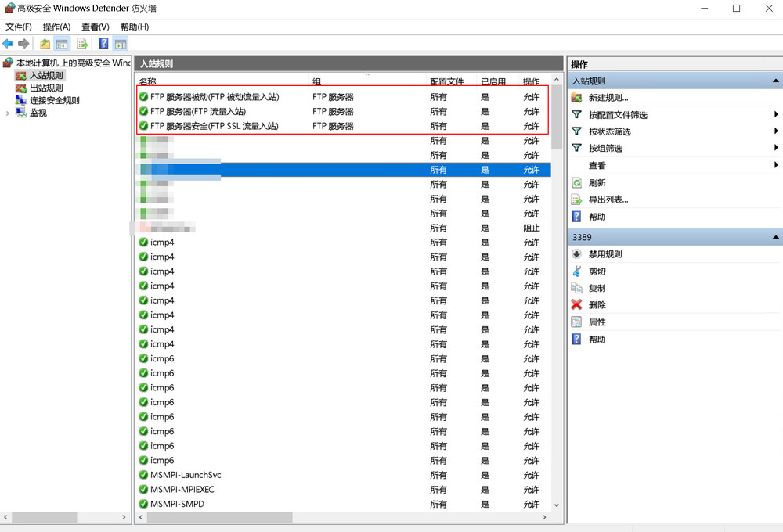Click the firewall icon of root tree node
The height and width of the screenshot is (532, 783).
[x=8, y=63]
